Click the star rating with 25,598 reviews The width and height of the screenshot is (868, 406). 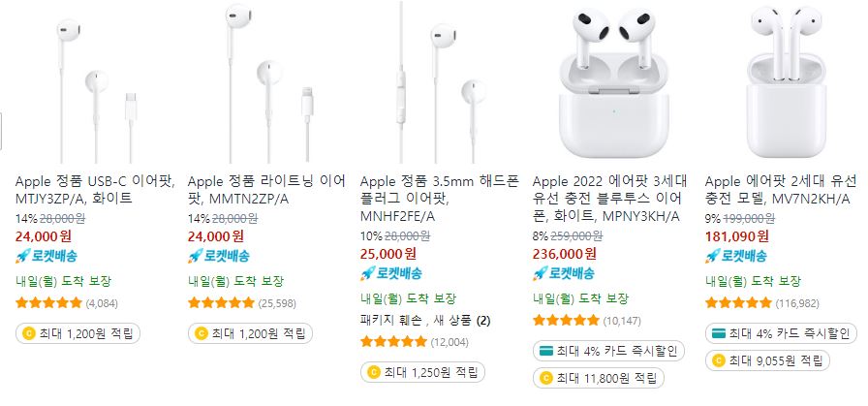pos(222,303)
